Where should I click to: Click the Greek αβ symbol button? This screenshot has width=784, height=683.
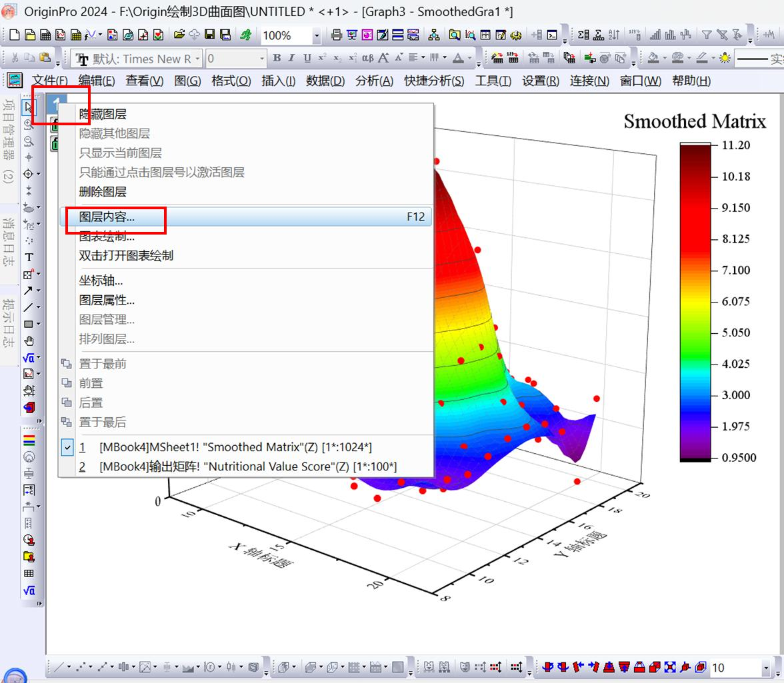[x=367, y=59]
